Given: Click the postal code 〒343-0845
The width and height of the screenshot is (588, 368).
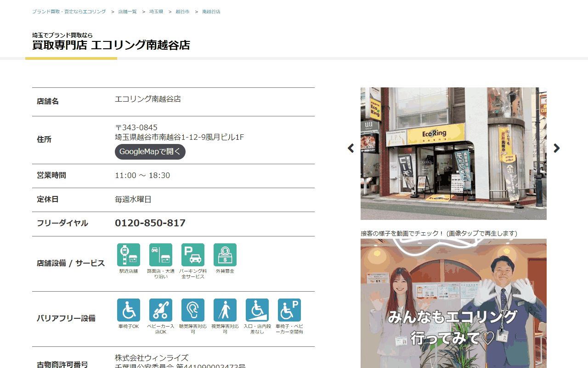Looking at the screenshot, I should (136, 127).
